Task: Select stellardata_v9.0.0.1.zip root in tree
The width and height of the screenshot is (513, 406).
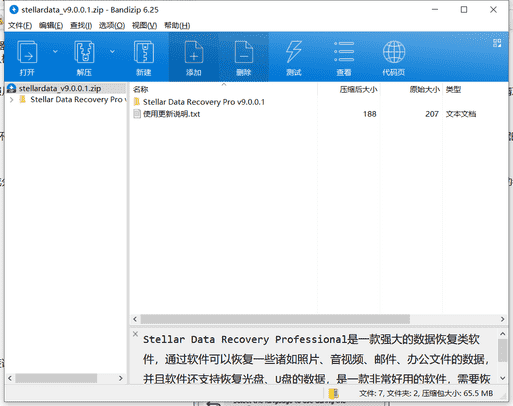Action: (x=60, y=89)
